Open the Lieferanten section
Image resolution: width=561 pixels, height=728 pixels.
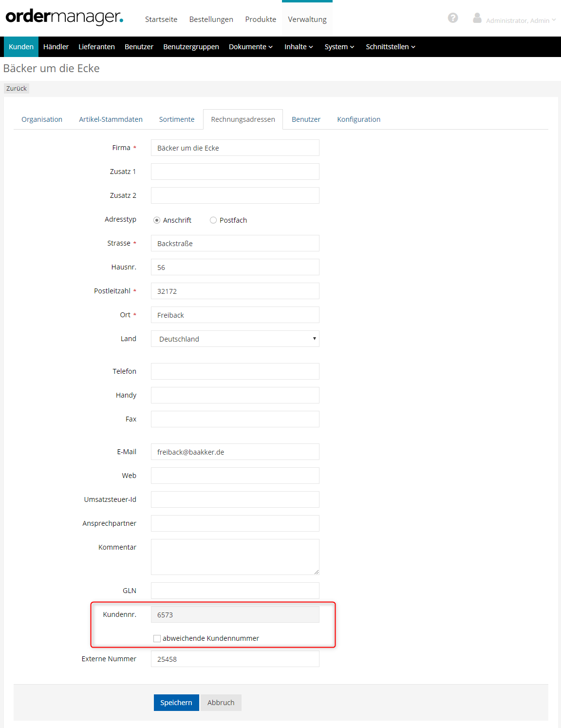click(x=96, y=47)
